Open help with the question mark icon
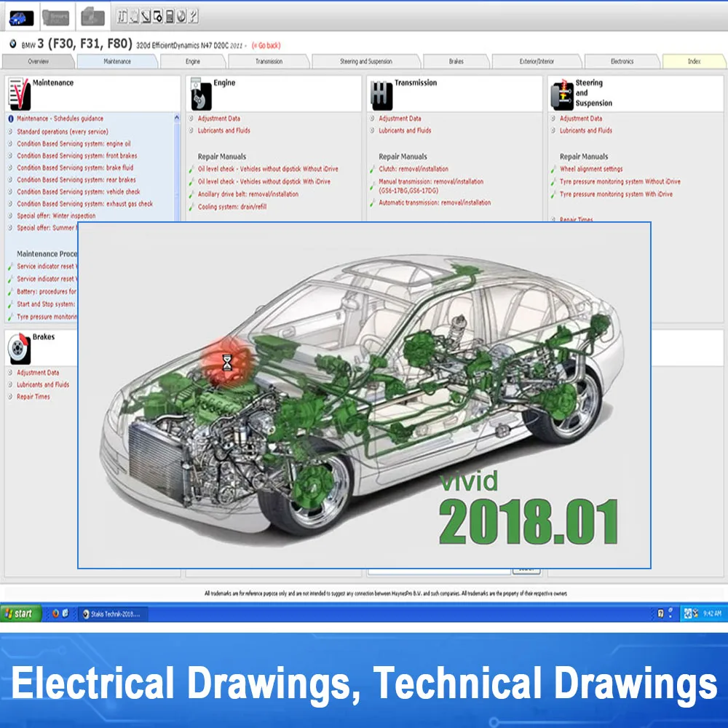 [194, 17]
